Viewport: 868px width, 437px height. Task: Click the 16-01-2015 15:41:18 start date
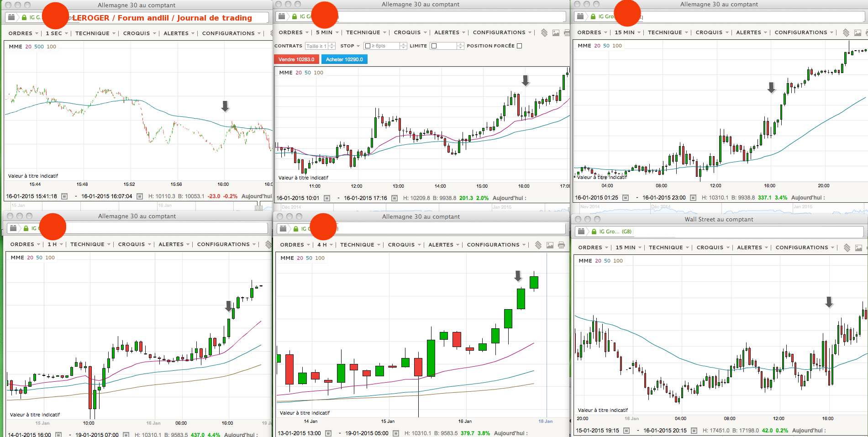coord(32,196)
